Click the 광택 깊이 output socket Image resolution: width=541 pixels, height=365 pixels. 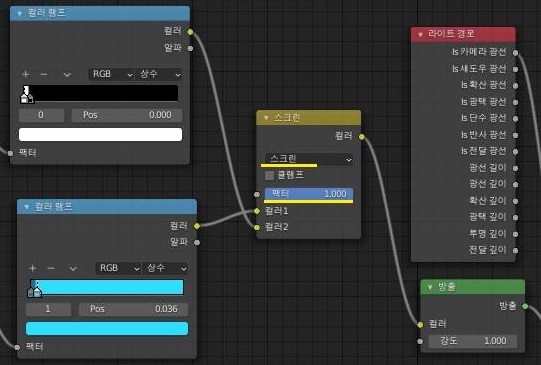point(515,217)
